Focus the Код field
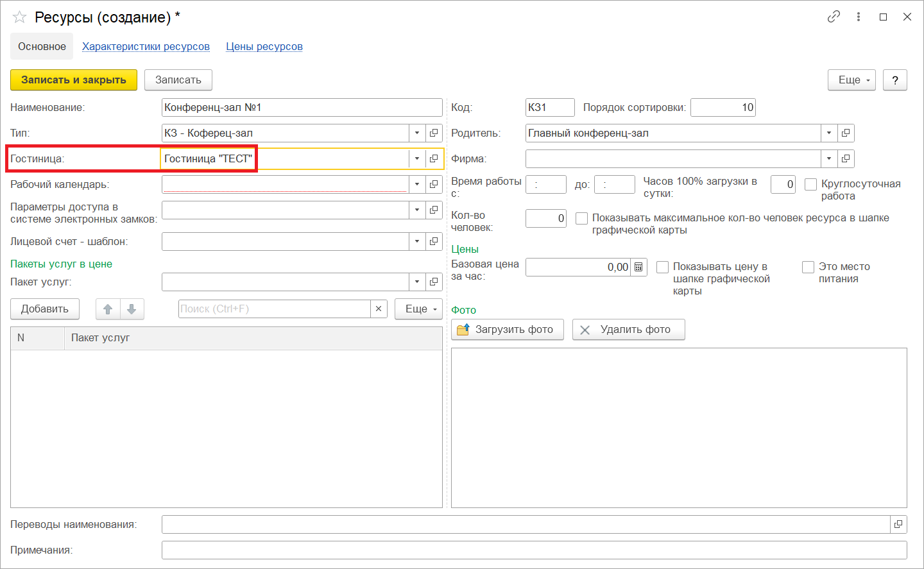 coord(550,107)
